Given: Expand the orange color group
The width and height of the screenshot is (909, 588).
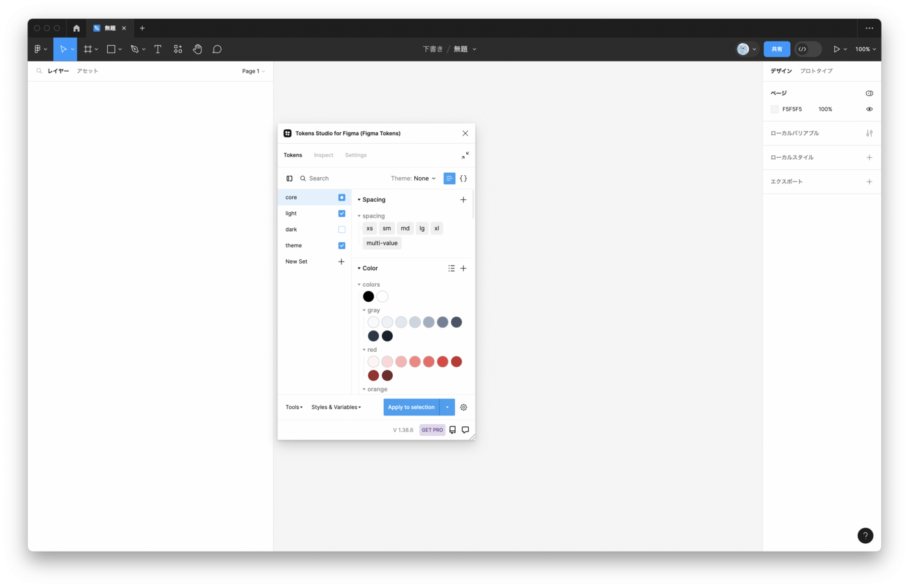Looking at the screenshot, I should 364,389.
